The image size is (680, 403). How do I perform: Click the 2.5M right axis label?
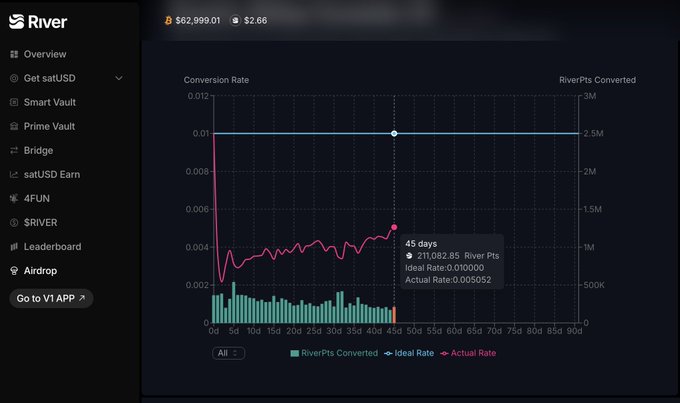click(x=593, y=134)
